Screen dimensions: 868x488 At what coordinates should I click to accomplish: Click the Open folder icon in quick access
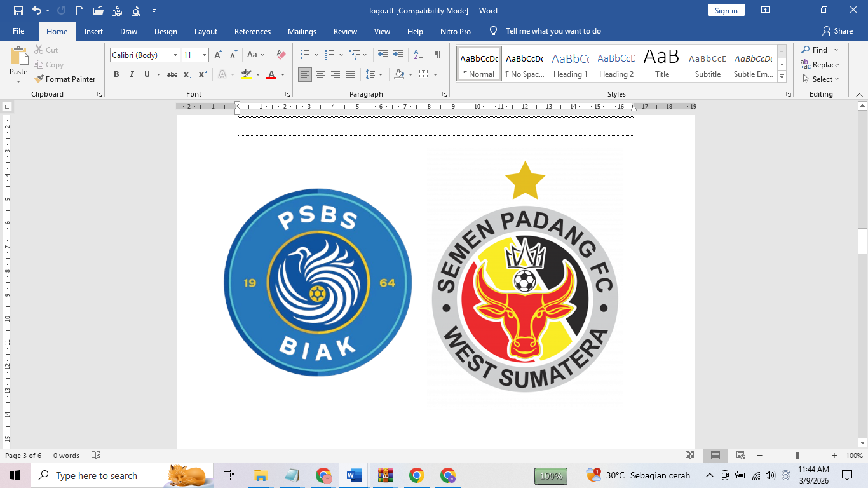tap(98, 10)
